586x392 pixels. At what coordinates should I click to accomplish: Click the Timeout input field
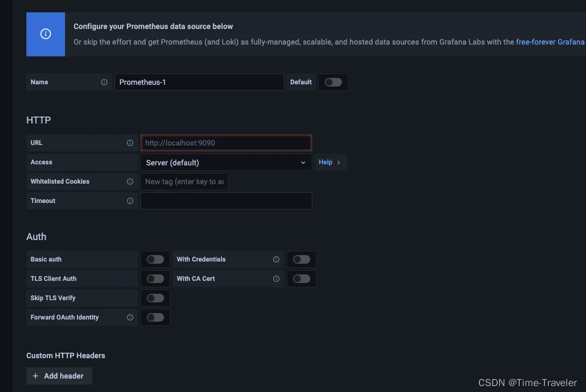(226, 201)
